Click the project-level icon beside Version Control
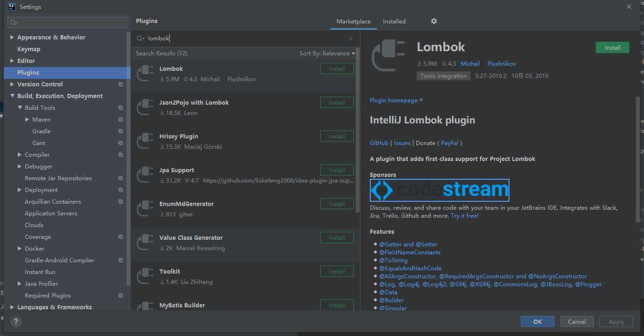Viewport: 644px width, 336px height. 120,84
